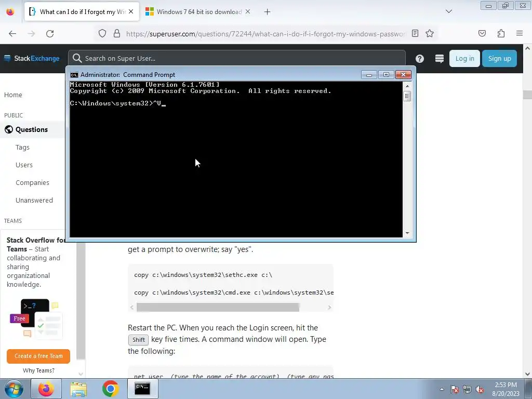Screen dimensions: 532x399
Task: Click Create a free Team button
Action: (38, 356)
